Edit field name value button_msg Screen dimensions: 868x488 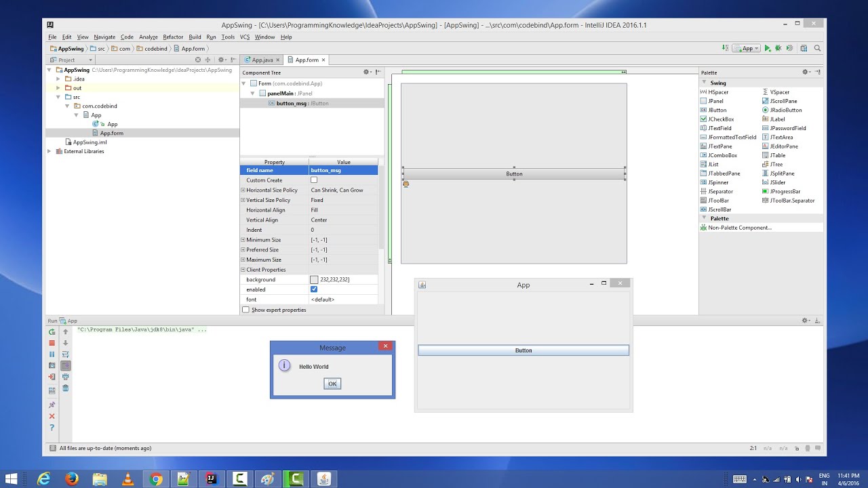[x=343, y=171]
